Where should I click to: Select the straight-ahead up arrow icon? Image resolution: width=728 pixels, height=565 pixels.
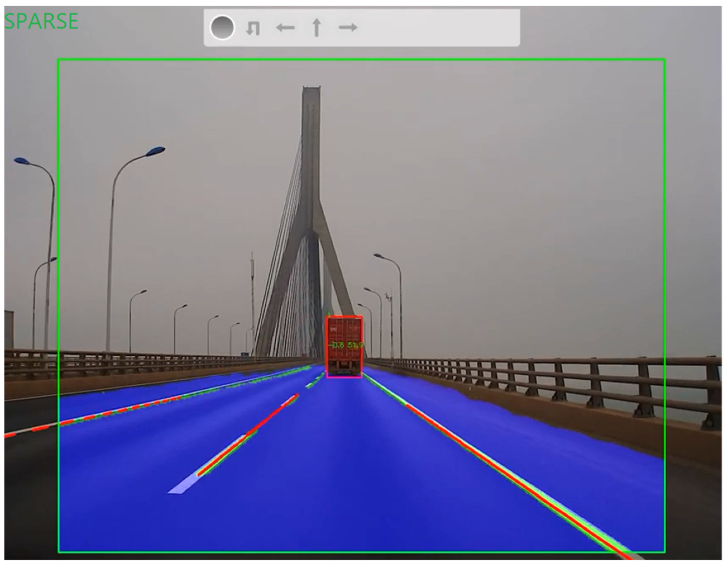click(316, 27)
